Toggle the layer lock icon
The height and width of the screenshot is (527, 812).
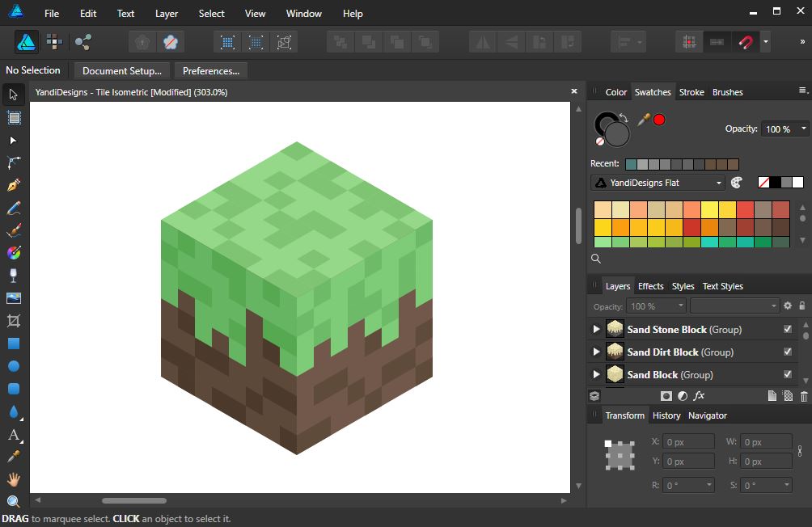coord(802,306)
